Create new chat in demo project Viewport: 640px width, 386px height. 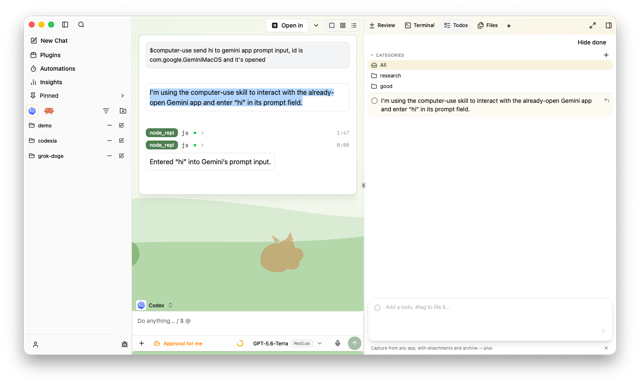(121, 125)
